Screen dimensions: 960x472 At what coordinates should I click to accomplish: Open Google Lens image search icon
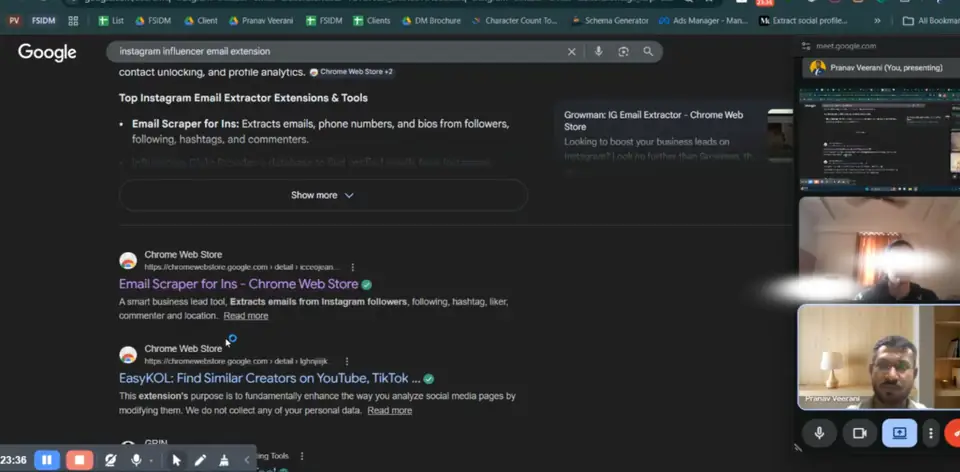click(x=623, y=51)
